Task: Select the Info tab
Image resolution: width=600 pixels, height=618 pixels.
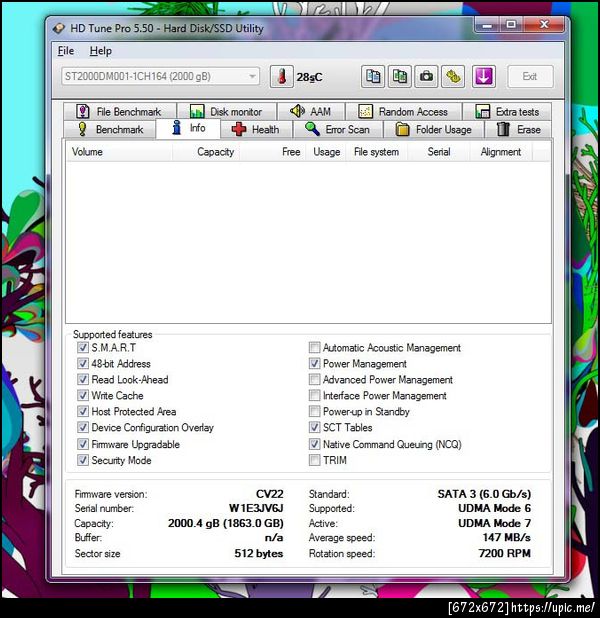Action: [188, 128]
